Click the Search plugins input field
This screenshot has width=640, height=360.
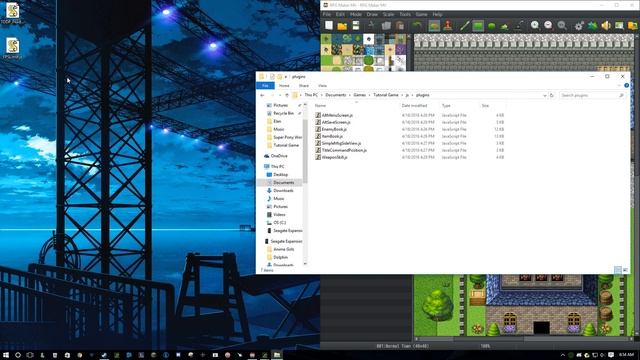592,95
